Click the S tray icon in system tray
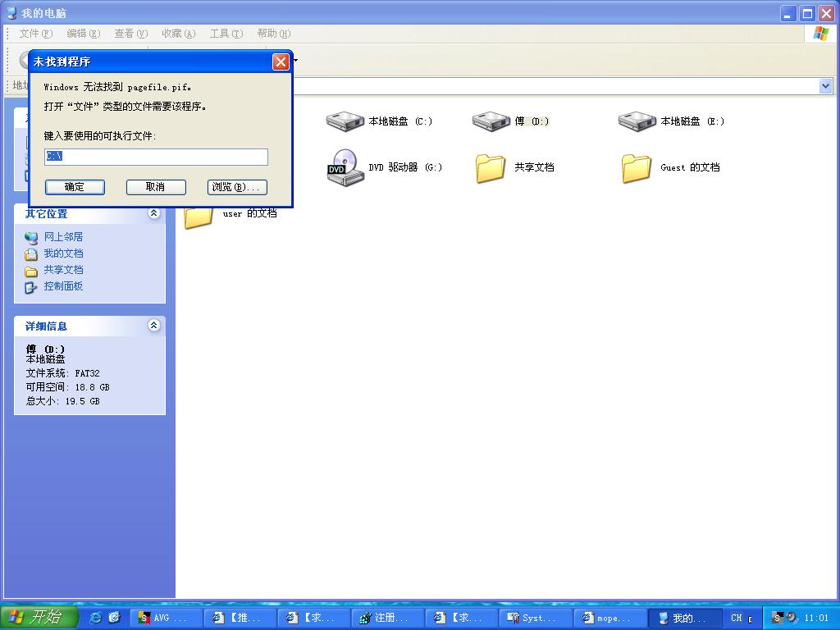The width and height of the screenshot is (840, 630). pyautogui.click(x=778, y=618)
